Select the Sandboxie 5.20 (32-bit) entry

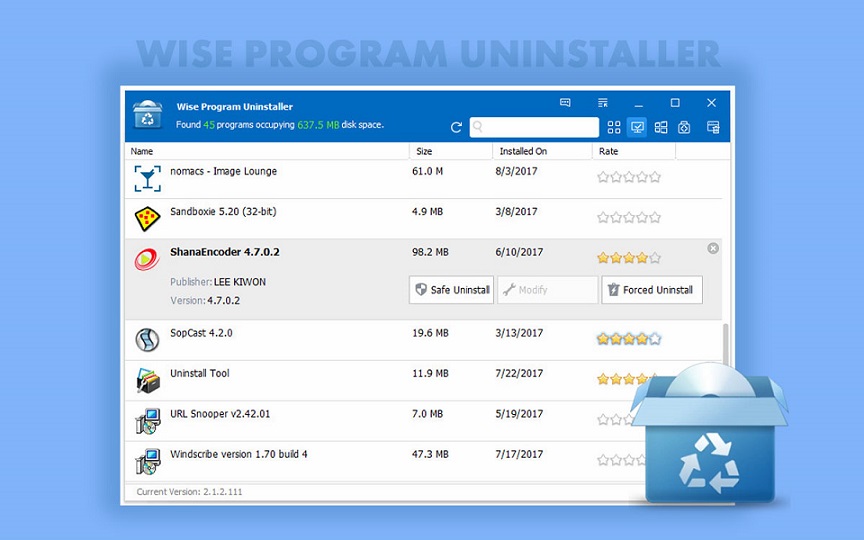point(223,212)
